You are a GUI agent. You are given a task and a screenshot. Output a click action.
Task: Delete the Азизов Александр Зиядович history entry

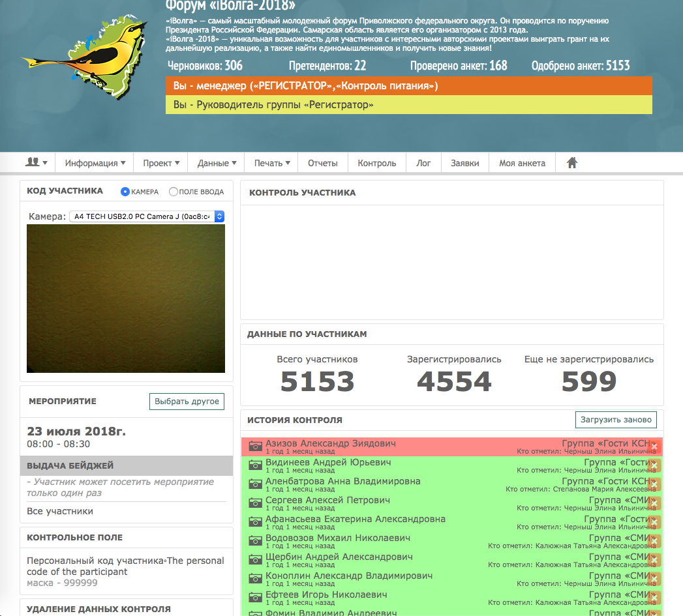654,447
